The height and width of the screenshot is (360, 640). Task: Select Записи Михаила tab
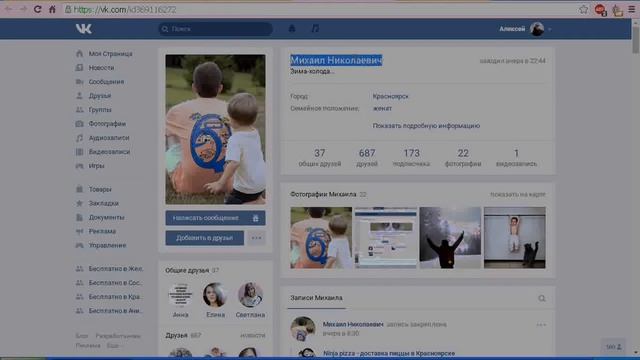coord(316,298)
